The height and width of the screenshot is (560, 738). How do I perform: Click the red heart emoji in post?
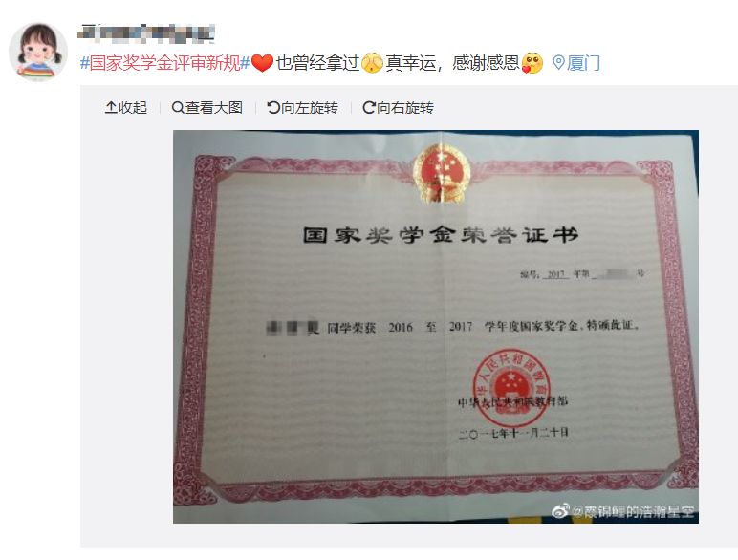point(262,63)
